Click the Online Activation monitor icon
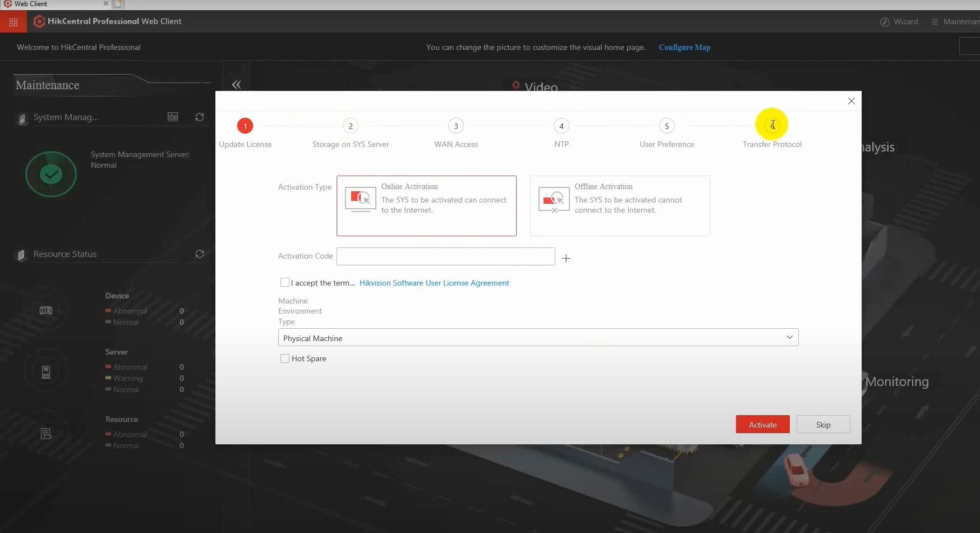980x533 pixels. point(360,199)
